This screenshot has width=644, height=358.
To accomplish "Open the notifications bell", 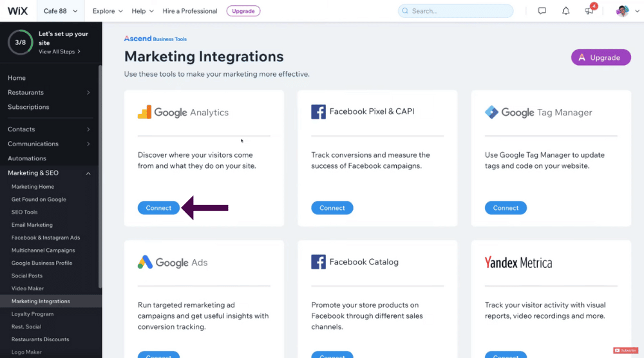I will click(565, 11).
